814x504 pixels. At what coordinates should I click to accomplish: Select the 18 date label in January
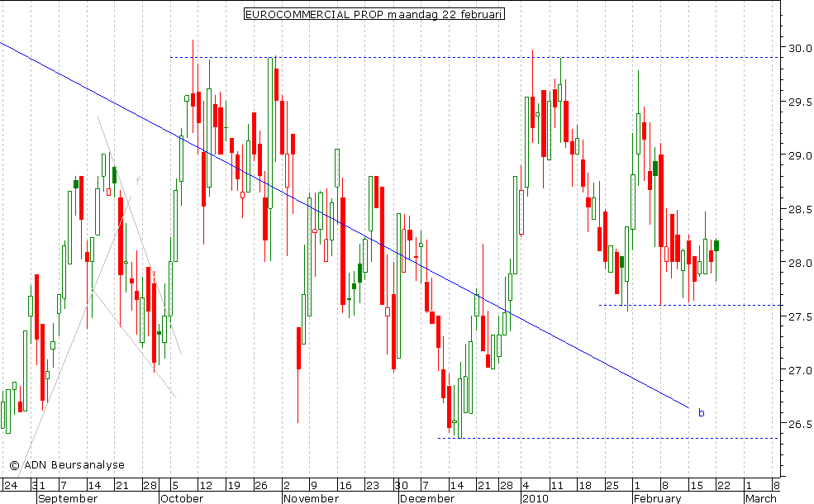[585, 486]
